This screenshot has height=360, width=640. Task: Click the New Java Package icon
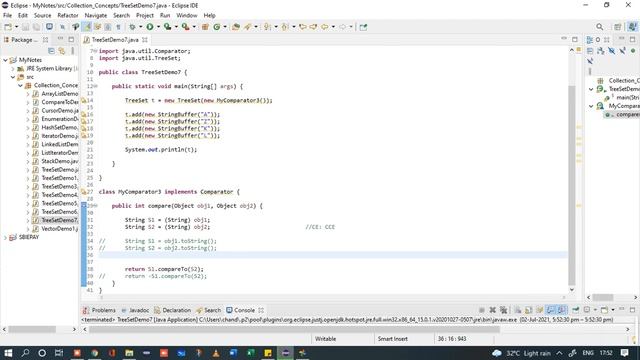tap(205, 27)
